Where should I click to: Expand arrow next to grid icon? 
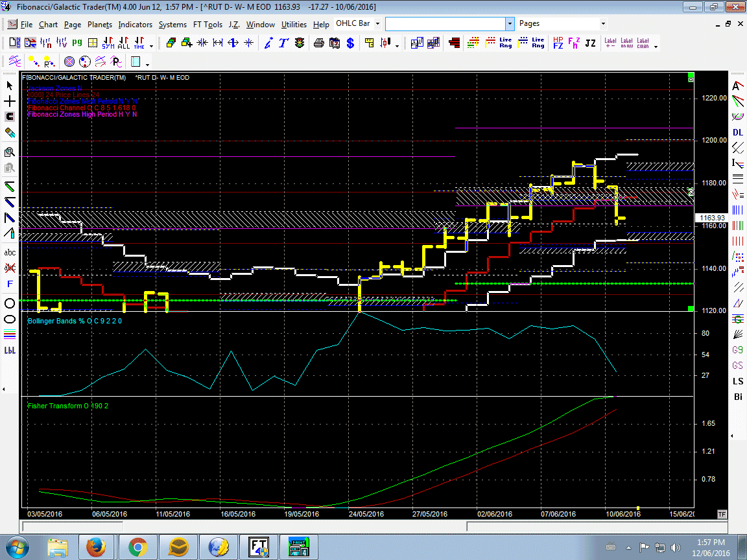coord(147,64)
